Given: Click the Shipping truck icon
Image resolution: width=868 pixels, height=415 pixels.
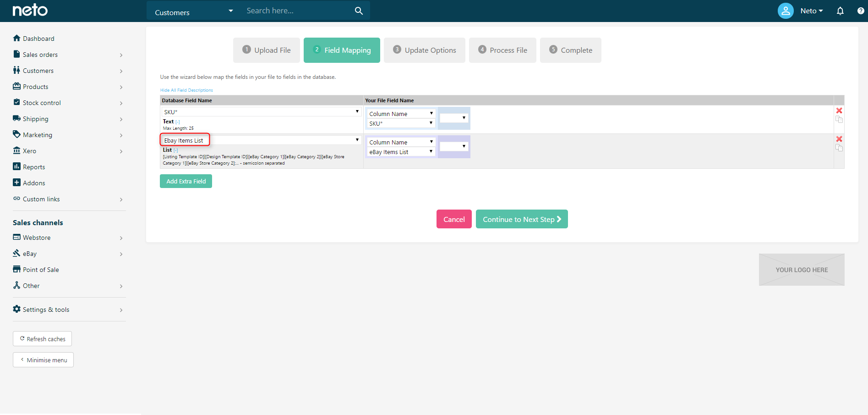Looking at the screenshot, I should 17,118.
